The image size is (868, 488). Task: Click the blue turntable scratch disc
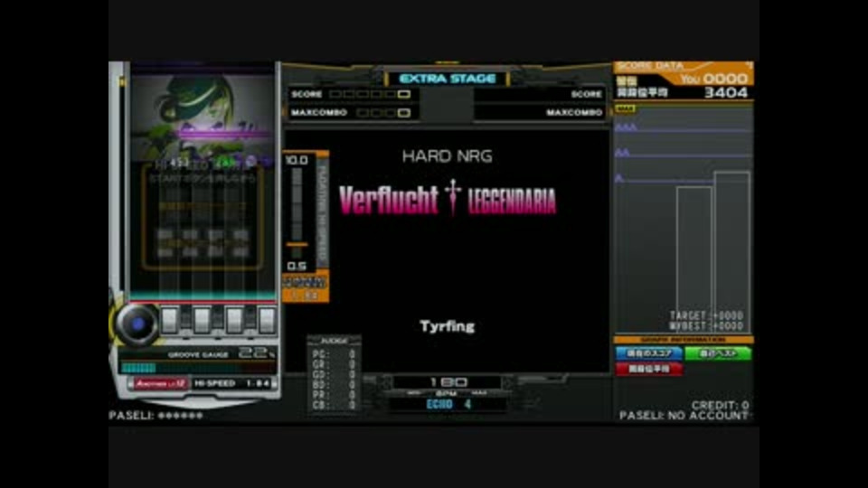[137, 324]
